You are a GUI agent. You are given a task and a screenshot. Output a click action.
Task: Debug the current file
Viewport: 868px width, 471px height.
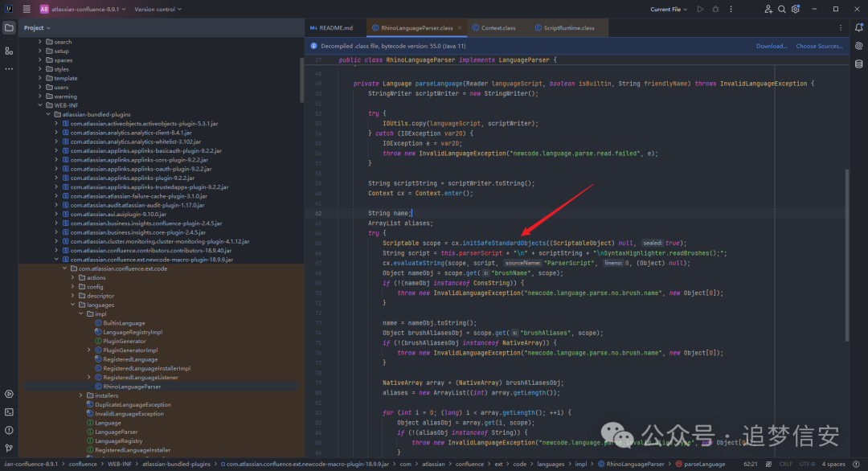716,9
